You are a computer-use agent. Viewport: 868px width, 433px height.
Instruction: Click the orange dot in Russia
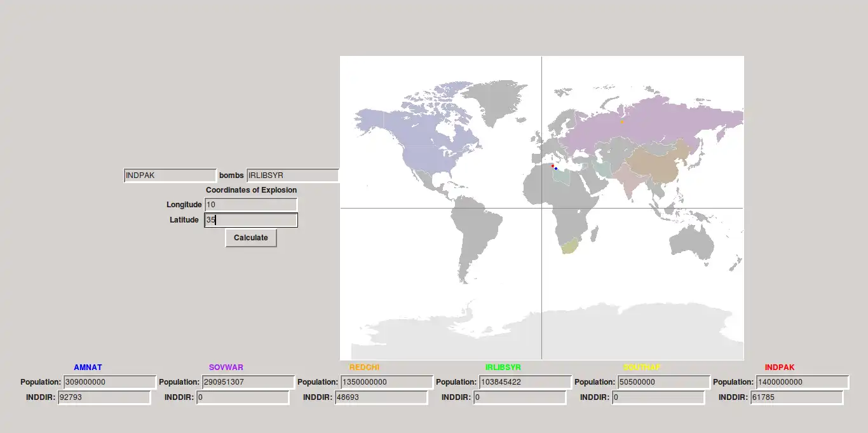point(622,121)
